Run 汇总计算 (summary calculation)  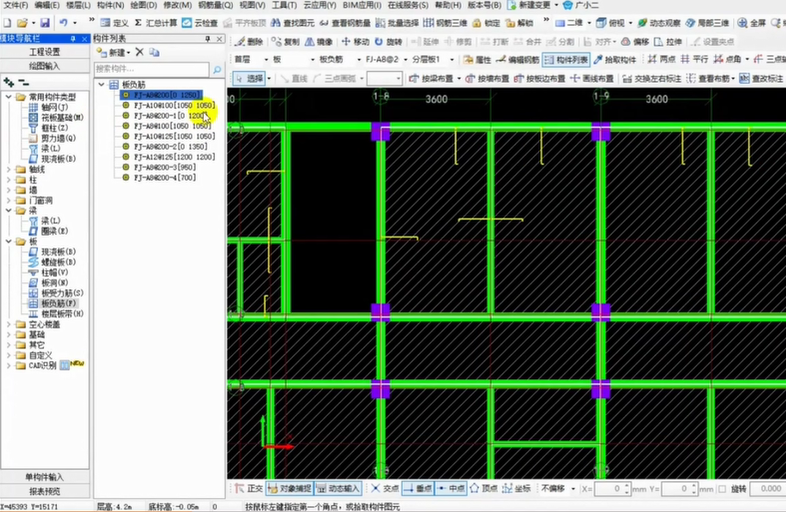[156, 23]
